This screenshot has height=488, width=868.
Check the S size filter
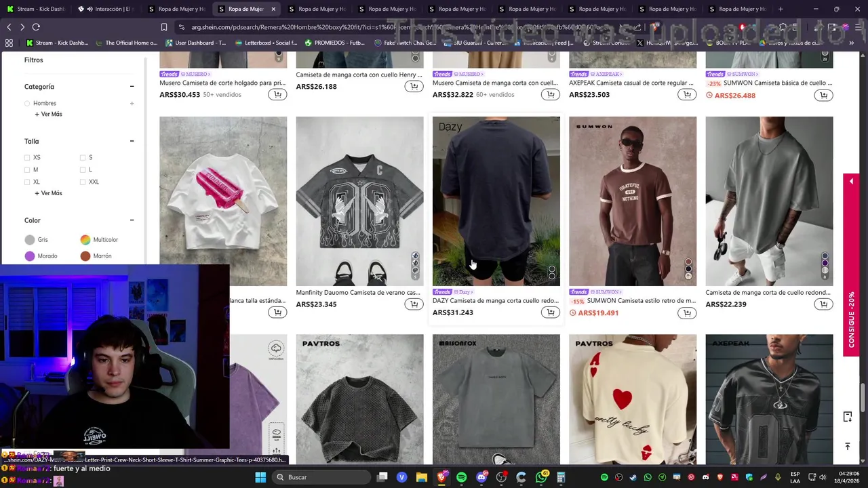tap(83, 157)
